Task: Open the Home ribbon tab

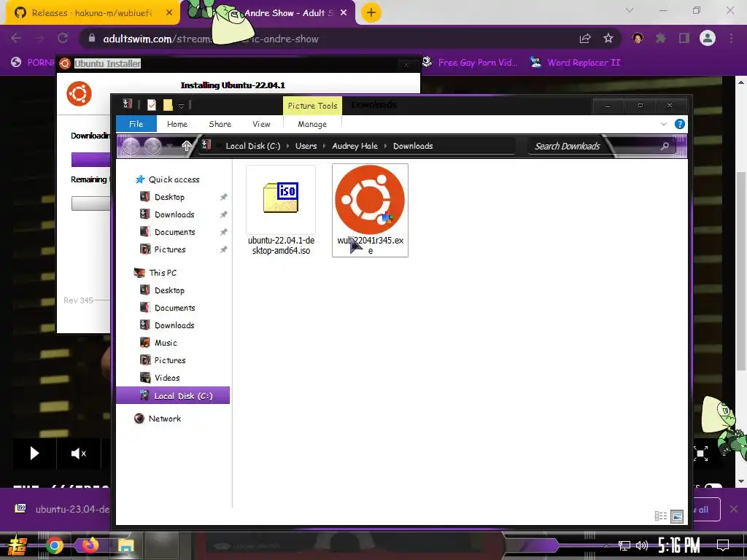Action: [x=177, y=124]
